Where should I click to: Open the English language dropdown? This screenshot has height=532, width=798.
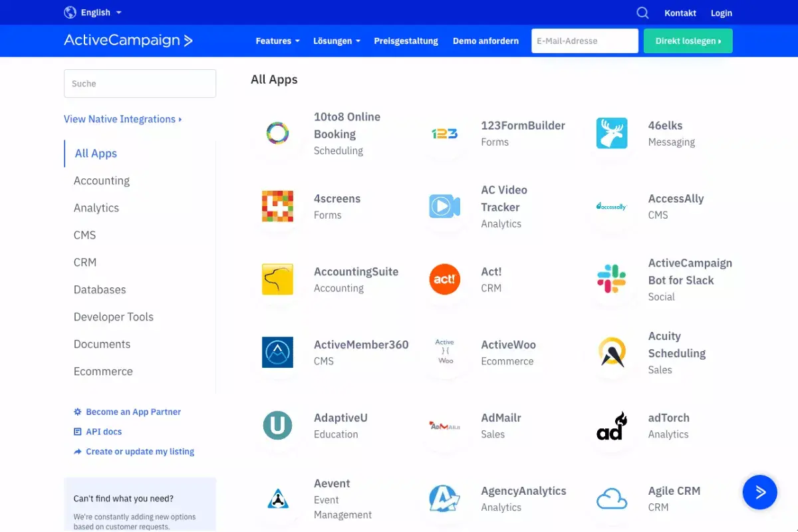click(93, 13)
